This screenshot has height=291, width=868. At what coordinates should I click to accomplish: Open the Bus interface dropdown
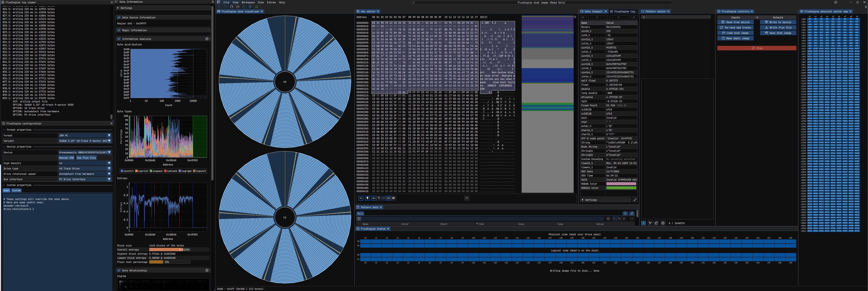[85, 179]
